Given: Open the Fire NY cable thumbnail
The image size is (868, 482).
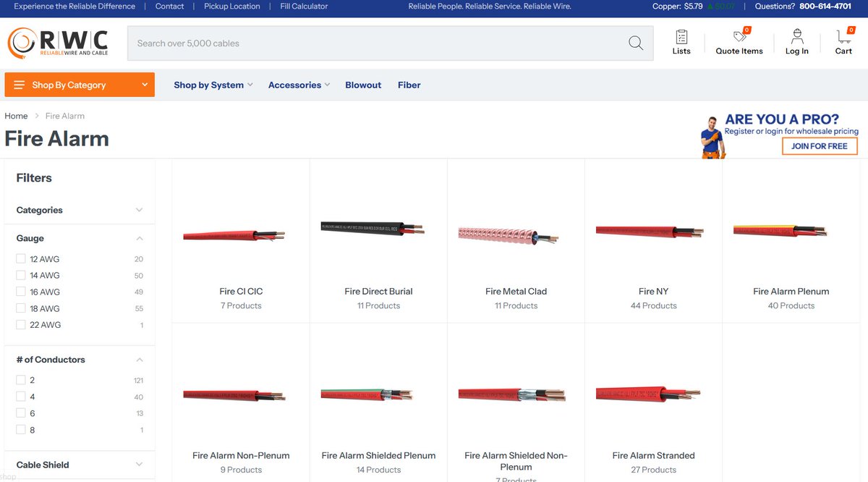Looking at the screenshot, I should click(x=650, y=231).
